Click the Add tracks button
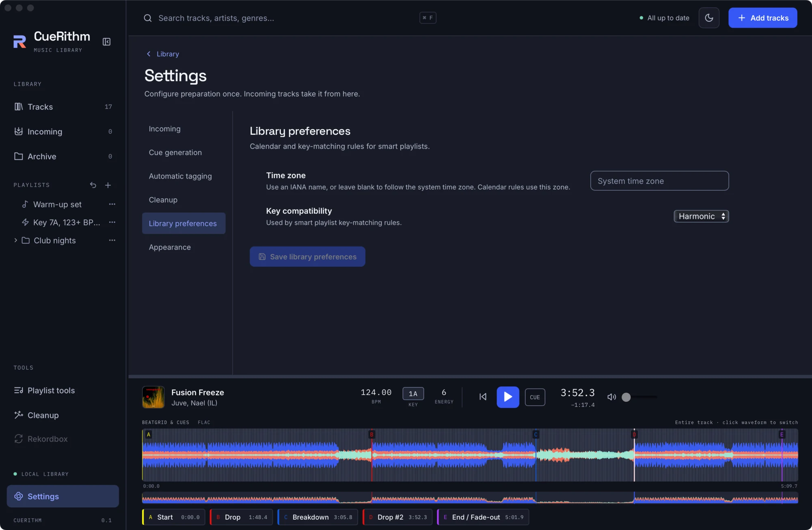The image size is (812, 530). pos(762,18)
